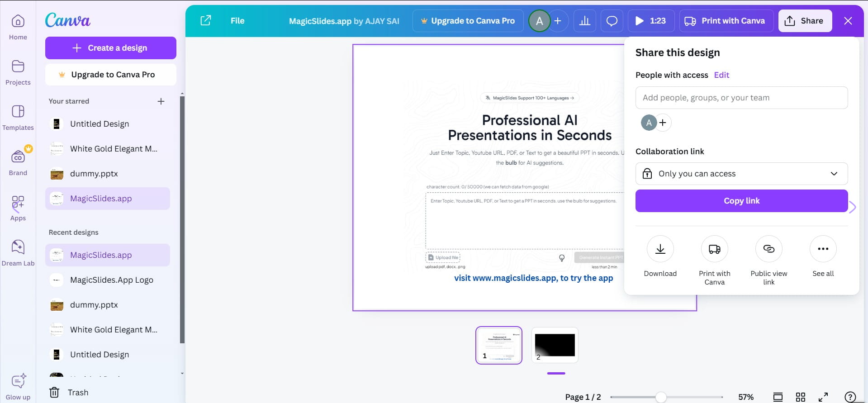The width and height of the screenshot is (868, 403).
Task: Click See all share options
Action: (823, 249)
